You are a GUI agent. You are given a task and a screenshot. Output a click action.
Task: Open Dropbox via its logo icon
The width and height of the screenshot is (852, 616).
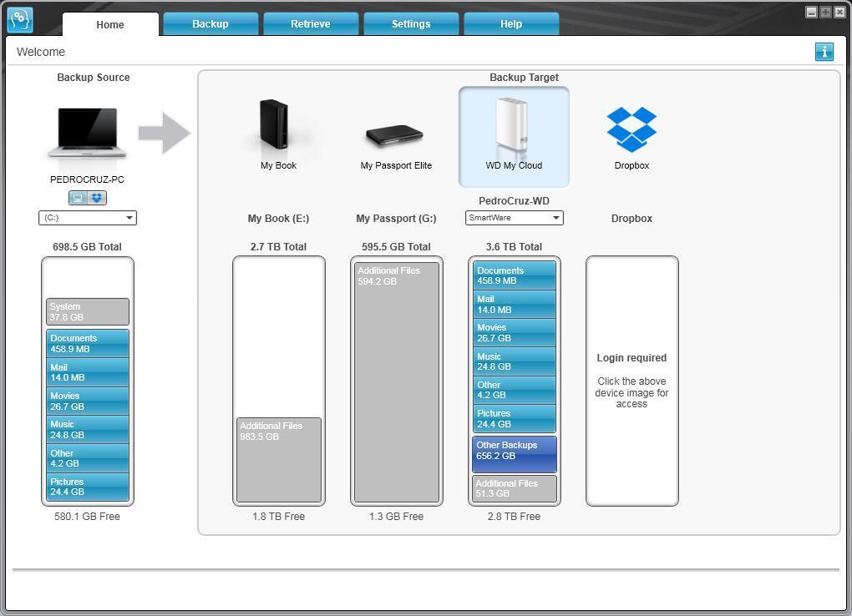[x=631, y=129]
